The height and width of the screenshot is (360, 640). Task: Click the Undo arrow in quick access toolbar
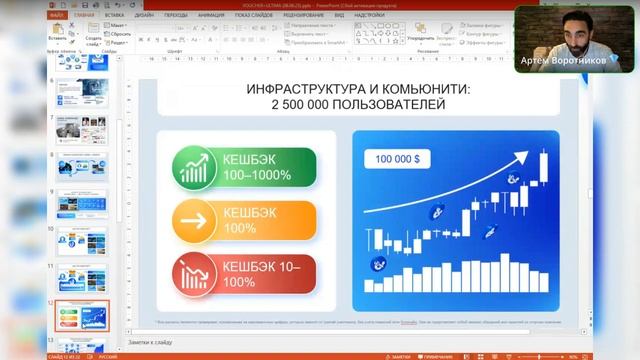click(118, 5)
